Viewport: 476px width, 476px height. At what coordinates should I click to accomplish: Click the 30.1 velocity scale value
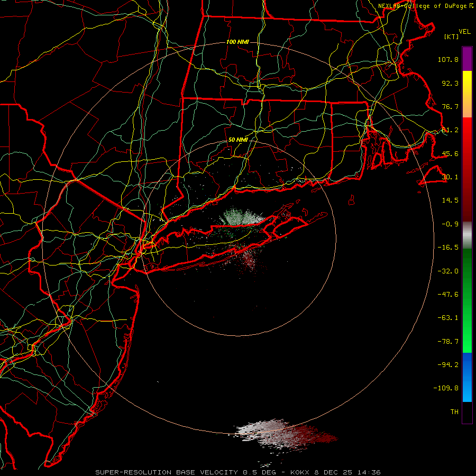pos(450,177)
